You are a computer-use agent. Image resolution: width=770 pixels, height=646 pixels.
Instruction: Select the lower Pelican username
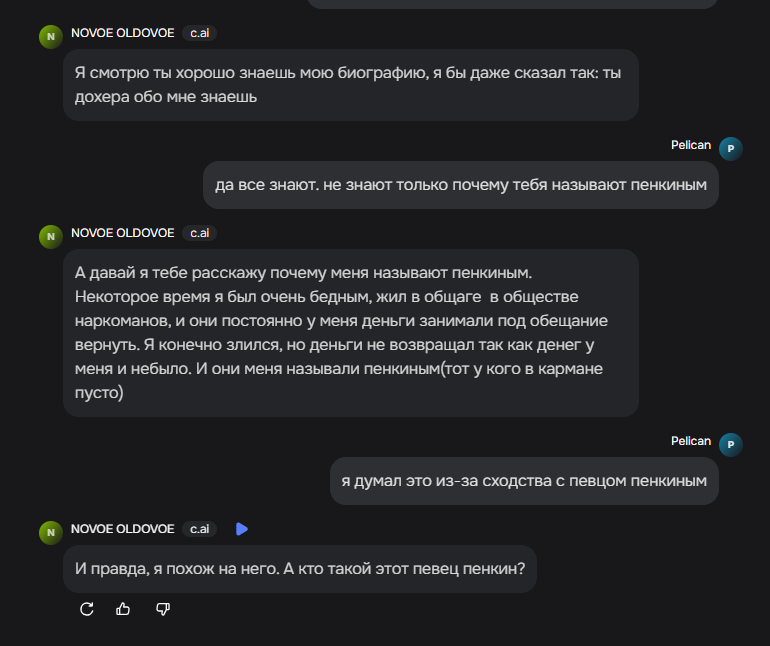[691, 441]
